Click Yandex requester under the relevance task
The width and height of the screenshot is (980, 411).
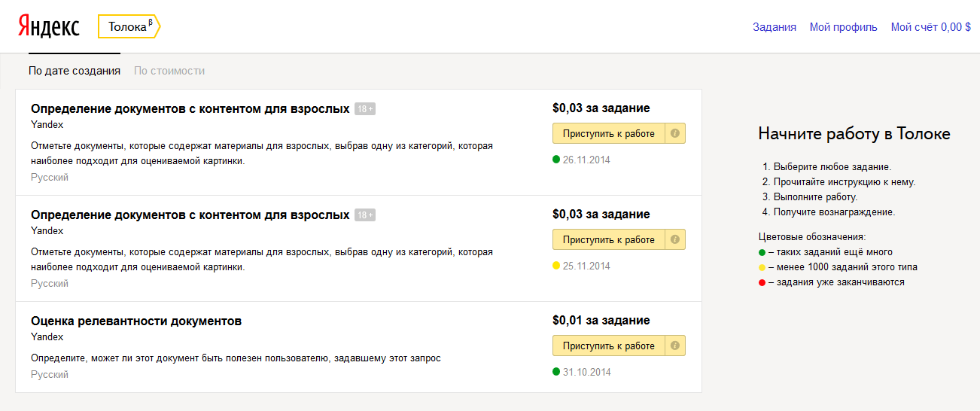tap(47, 337)
